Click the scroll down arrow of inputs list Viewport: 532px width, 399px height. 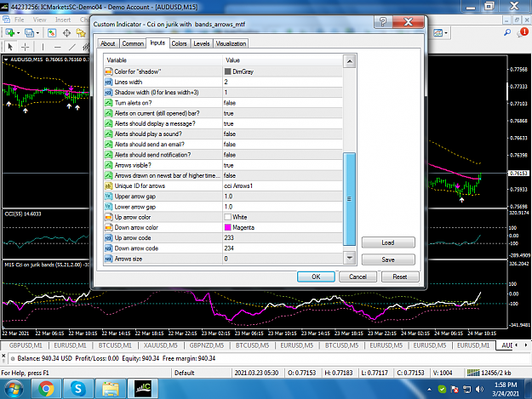[349, 258]
